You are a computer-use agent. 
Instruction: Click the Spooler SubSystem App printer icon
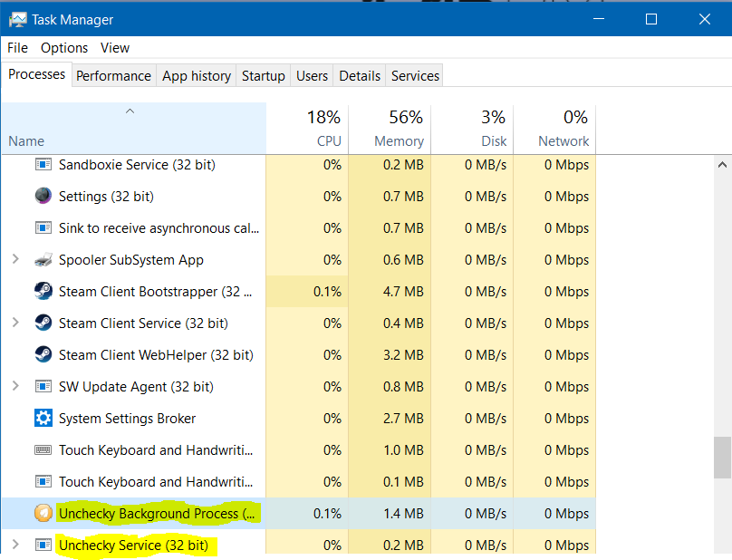point(43,260)
